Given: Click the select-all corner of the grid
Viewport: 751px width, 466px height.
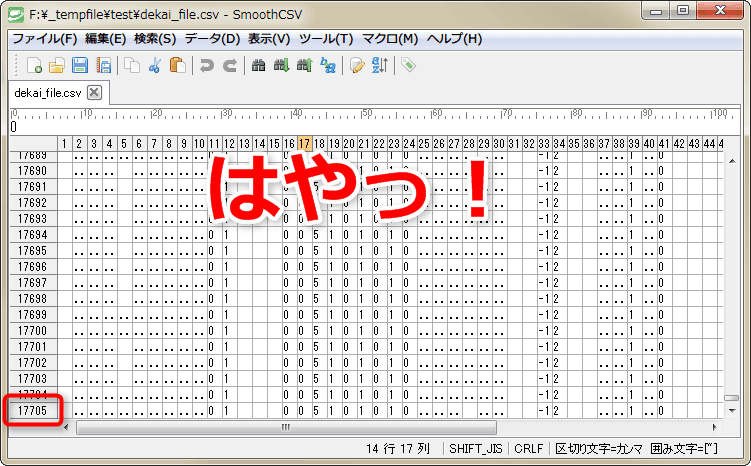Looking at the screenshot, I should point(34,144).
